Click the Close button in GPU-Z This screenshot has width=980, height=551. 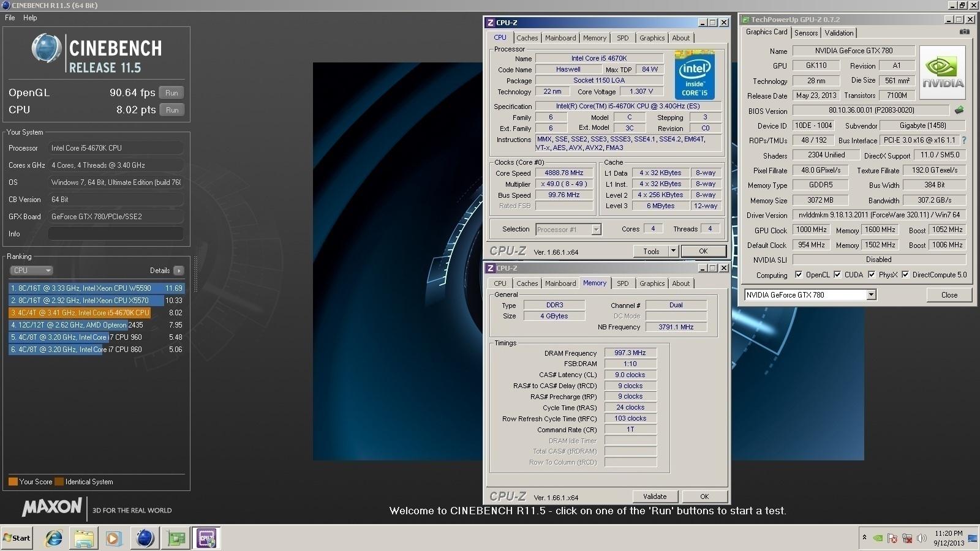949,294
